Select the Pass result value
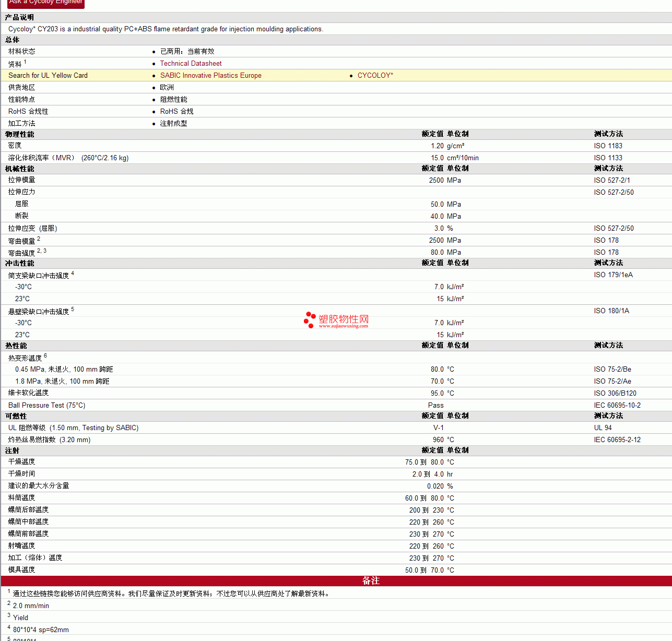This screenshot has height=641, width=672. [x=435, y=405]
